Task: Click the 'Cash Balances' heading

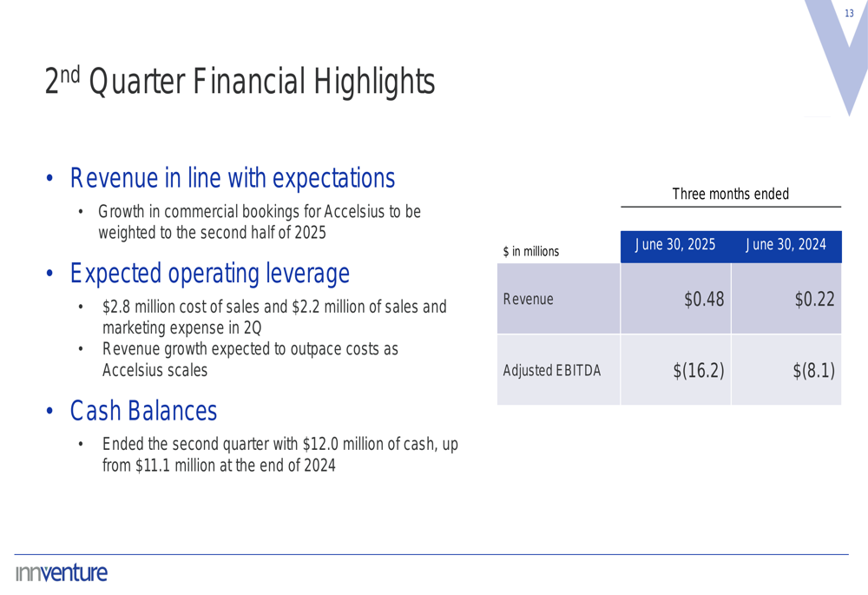Action: pyautogui.click(x=143, y=408)
